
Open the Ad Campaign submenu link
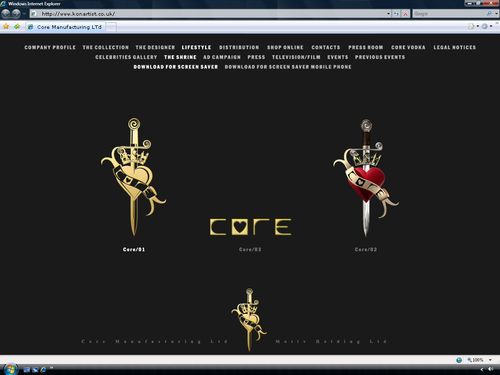(222, 57)
